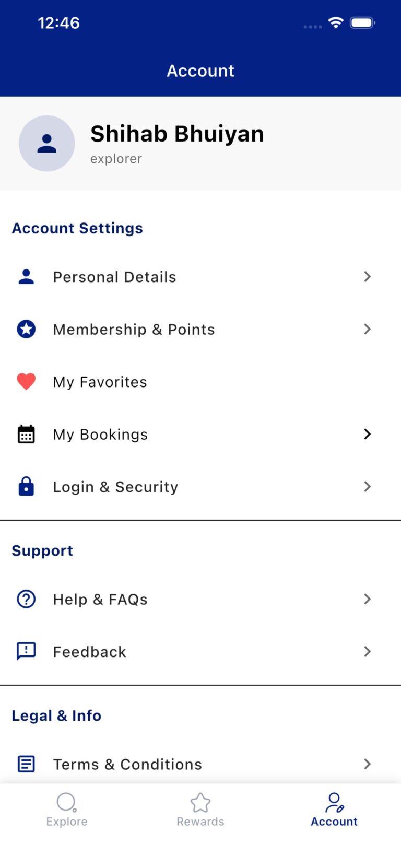Viewport: 401px width, 868px height.
Task: Switch to the Explore tab
Action: click(67, 810)
